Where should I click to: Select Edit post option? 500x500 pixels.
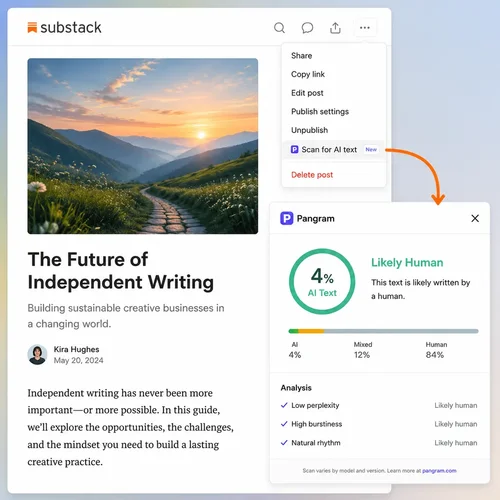coord(307,93)
